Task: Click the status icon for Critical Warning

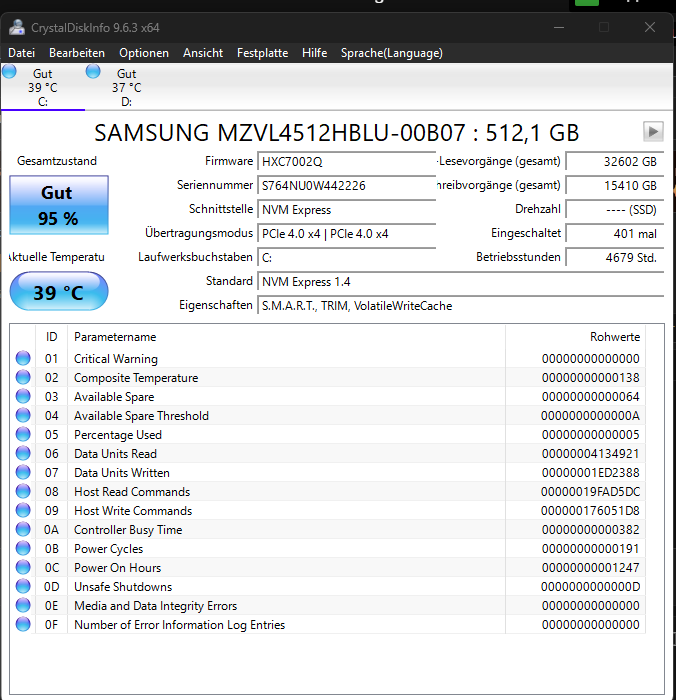Action: [23, 358]
